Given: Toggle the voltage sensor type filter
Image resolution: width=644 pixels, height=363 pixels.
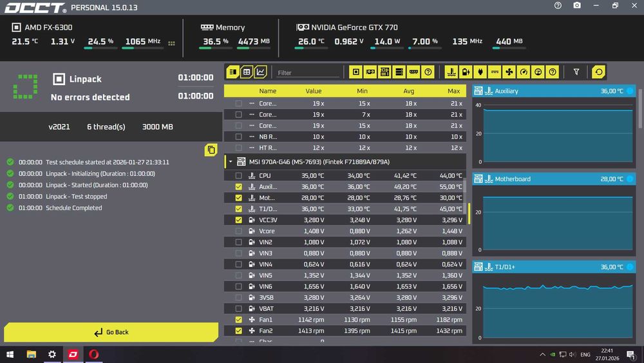Looking at the screenshot, I should (466, 72).
